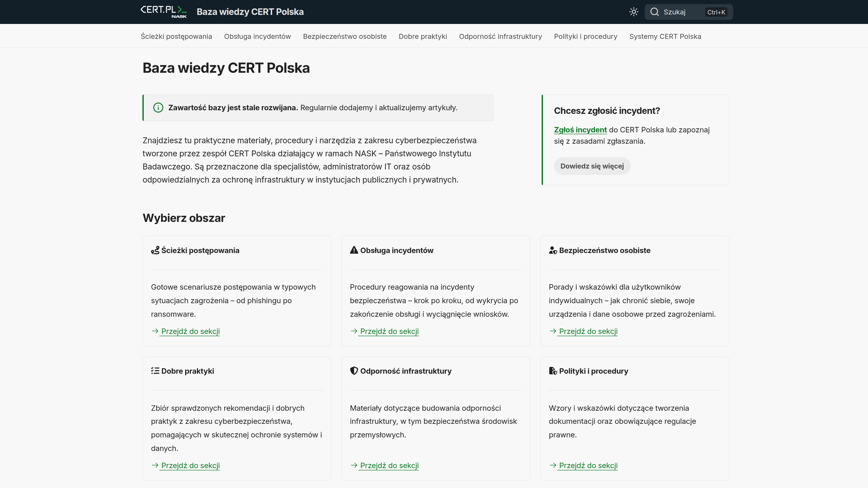
Task: Click the warning triangle icon for Obsługa incydentów
Action: pyautogui.click(x=354, y=250)
